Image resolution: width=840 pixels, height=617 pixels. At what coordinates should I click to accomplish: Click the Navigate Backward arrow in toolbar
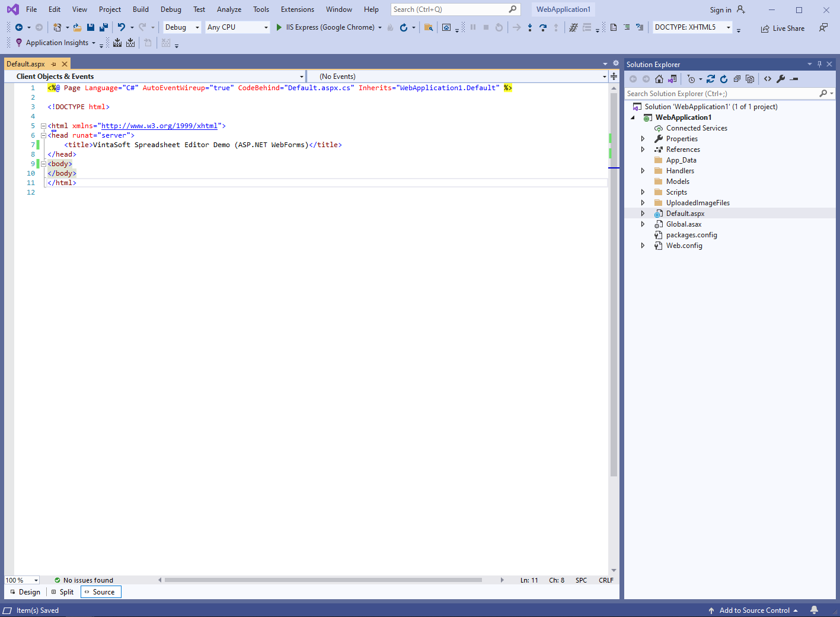(19, 27)
